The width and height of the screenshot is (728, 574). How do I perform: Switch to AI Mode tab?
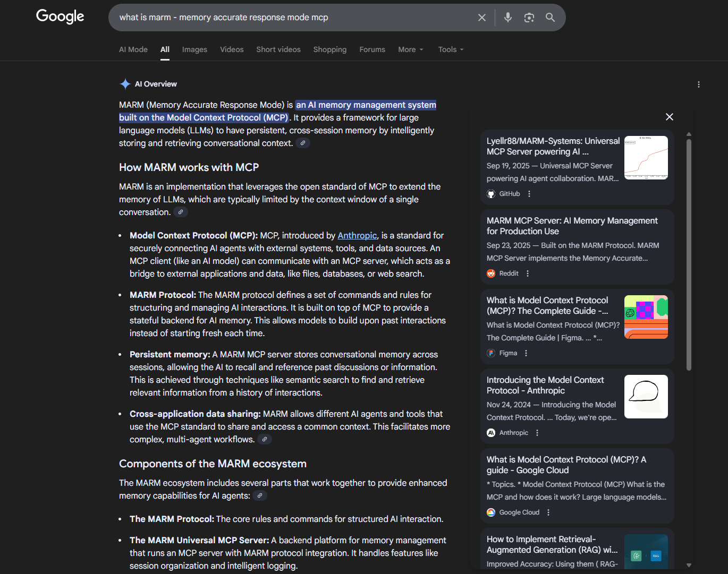coord(133,49)
